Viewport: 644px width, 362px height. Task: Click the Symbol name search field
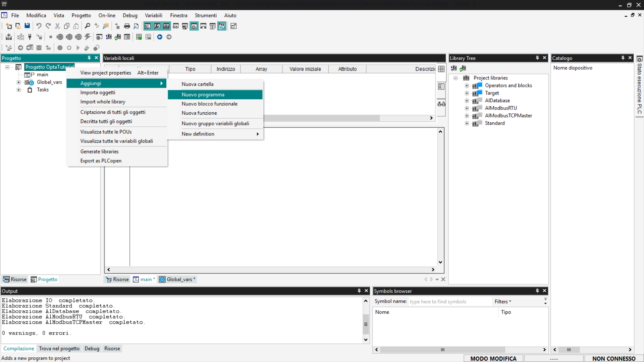(449, 302)
